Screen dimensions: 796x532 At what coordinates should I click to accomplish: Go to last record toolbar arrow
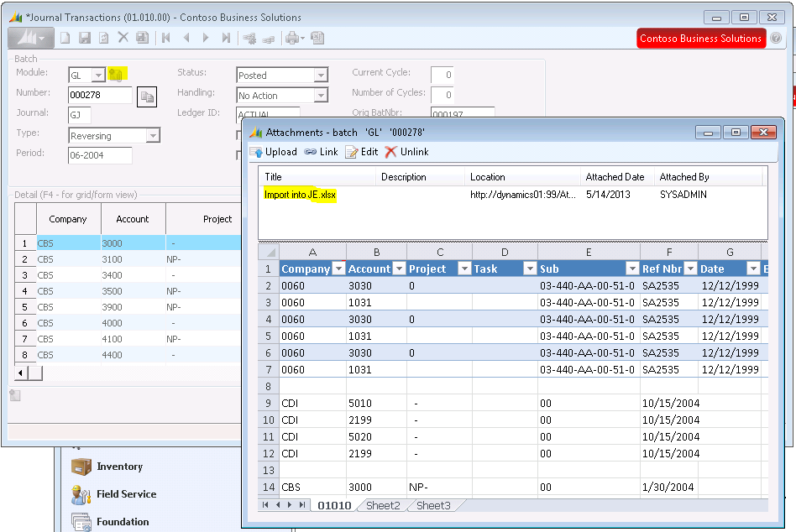coord(226,38)
